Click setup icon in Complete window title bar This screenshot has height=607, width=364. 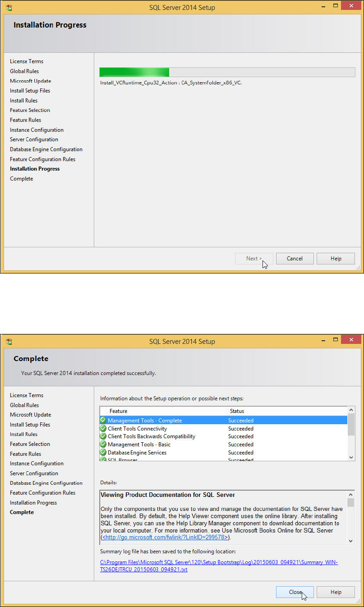9,341
